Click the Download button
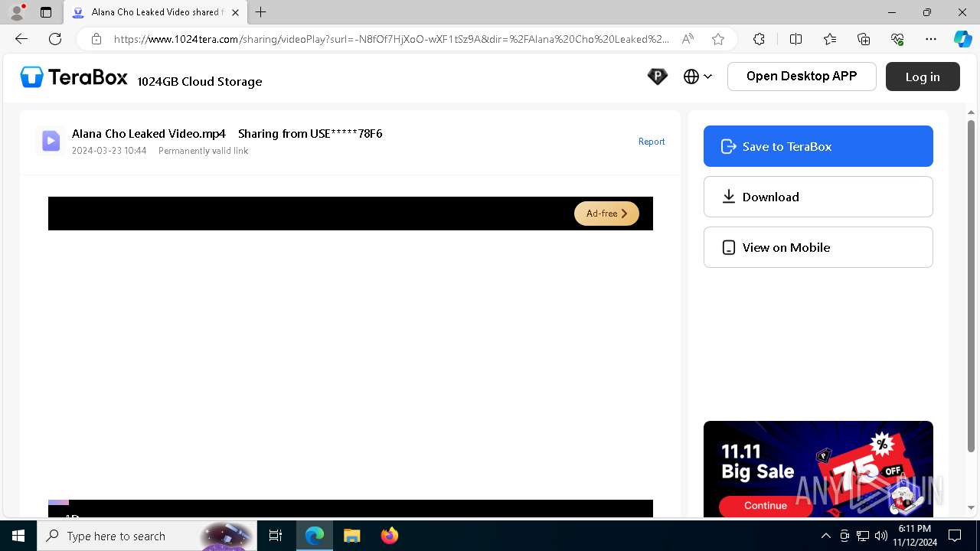 818,197
